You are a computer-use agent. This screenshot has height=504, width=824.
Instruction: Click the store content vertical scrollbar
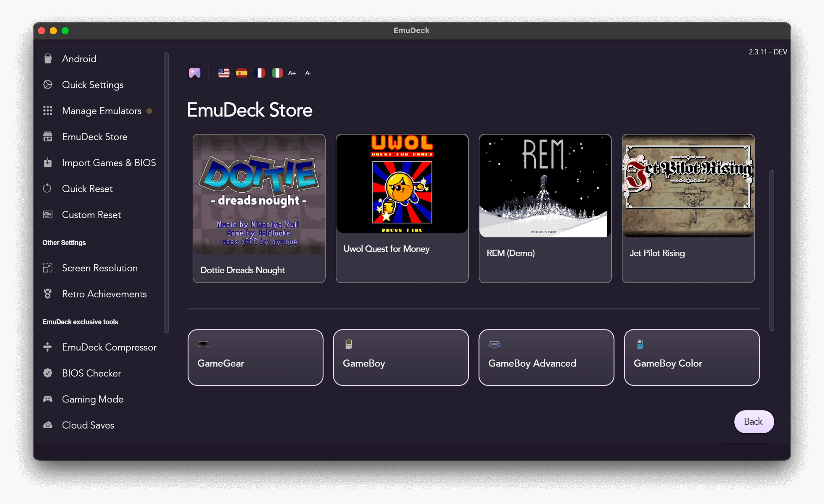click(772, 251)
